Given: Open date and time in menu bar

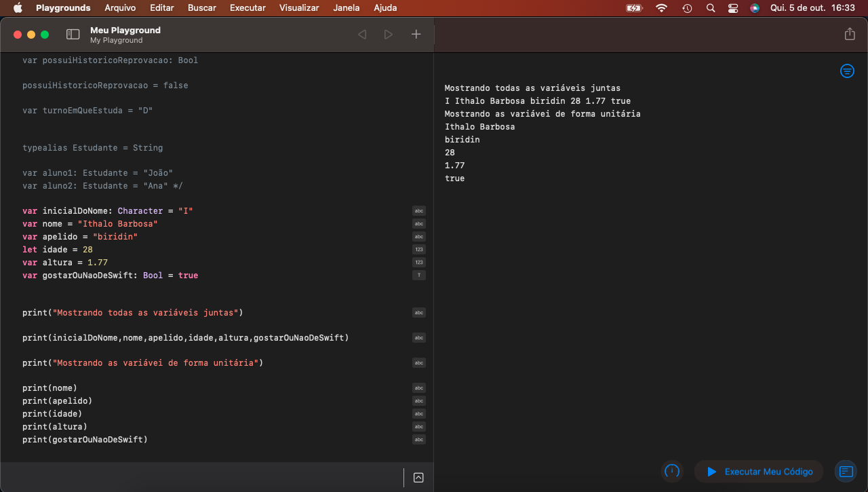Looking at the screenshot, I should pos(812,8).
